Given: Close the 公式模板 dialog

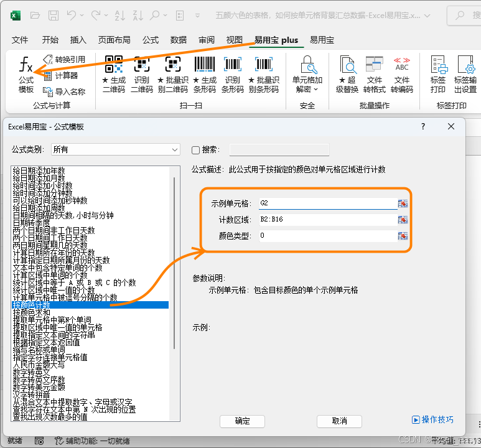Looking at the screenshot, I should click(451, 126).
